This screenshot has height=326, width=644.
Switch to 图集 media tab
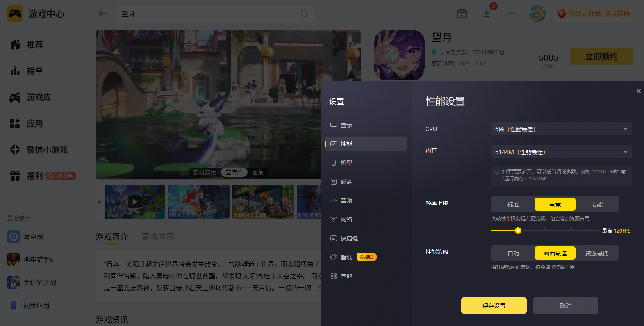pos(258,172)
